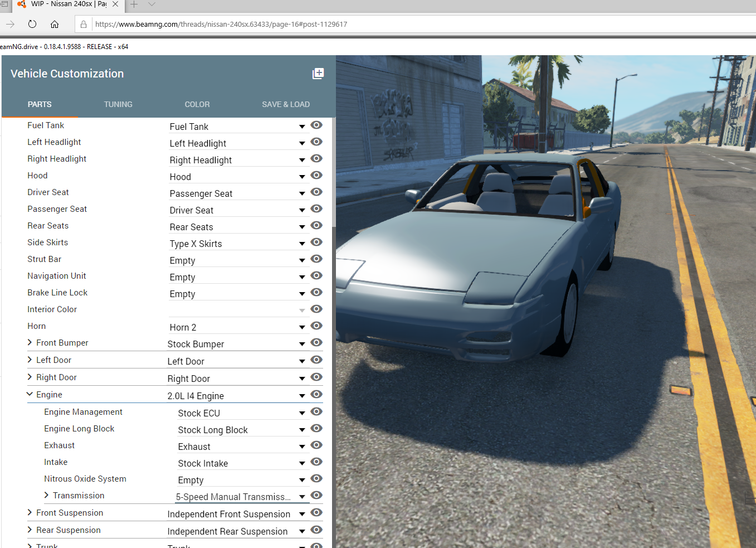Open the Independent Rear Suspension dropdown
The height and width of the screenshot is (548, 756).
(237, 531)
